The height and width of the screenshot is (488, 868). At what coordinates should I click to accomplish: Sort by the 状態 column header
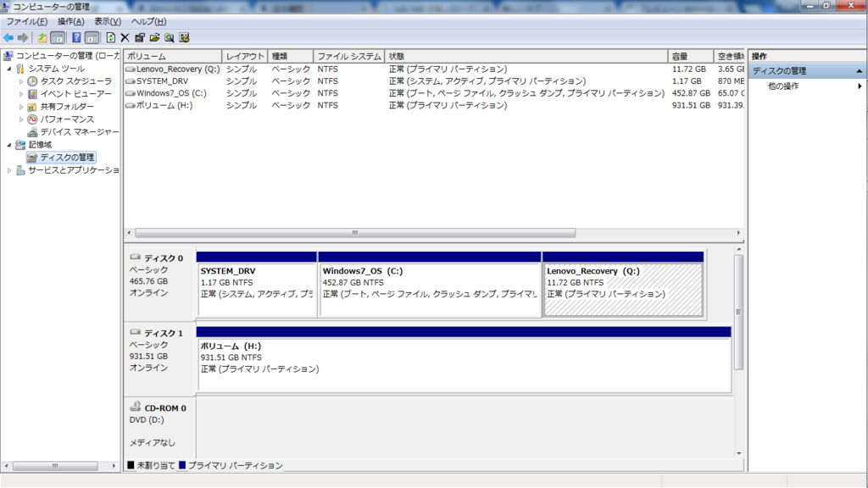[526, 57]
